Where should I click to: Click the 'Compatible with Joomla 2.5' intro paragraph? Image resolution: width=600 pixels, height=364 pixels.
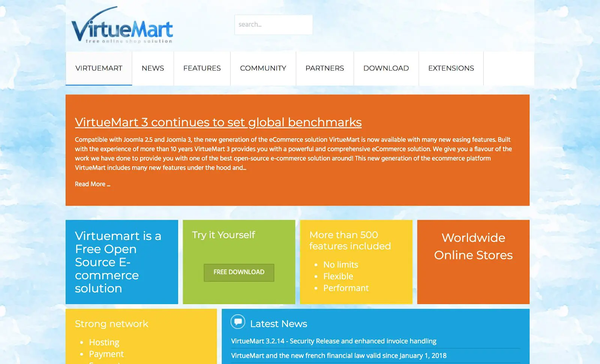[x=293, y=154]
